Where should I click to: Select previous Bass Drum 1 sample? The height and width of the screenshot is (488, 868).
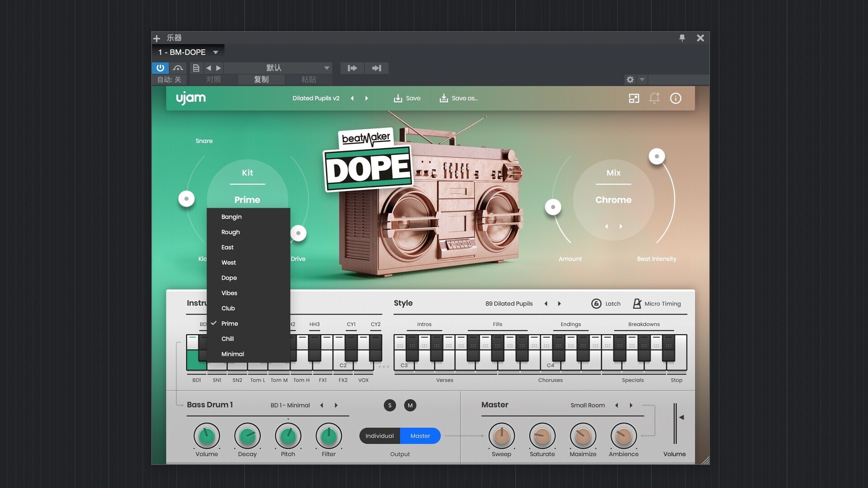pyautogui.click(x=321, y=405)
